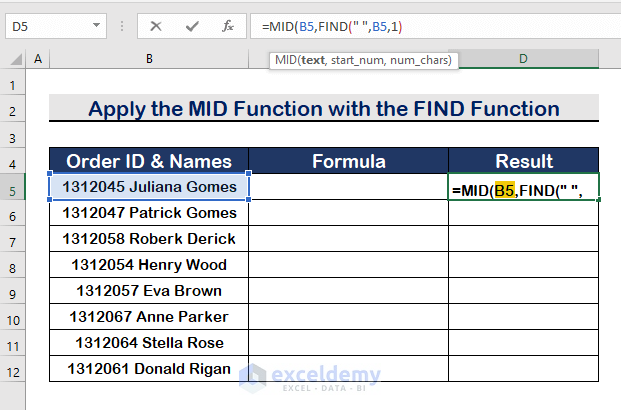
Task: Click the 'Result' header cell
Action: [x=524, y=161]
